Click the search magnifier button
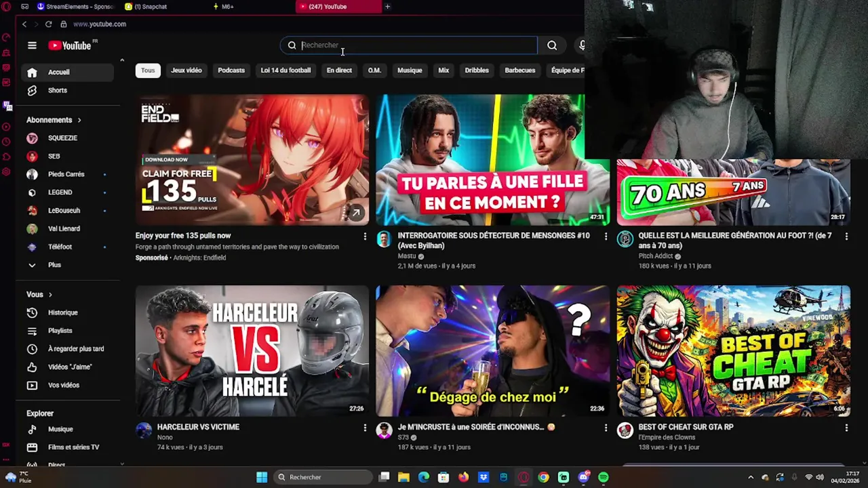 pyautogui.click(x=552, y=45)
